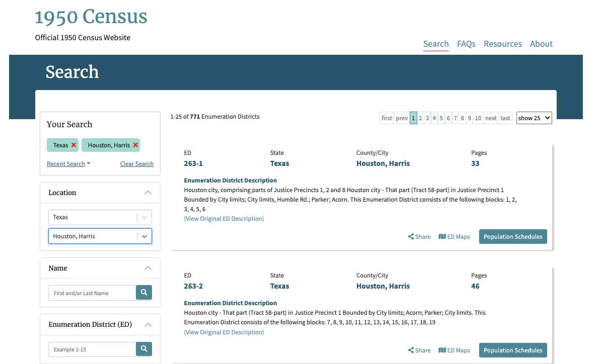This screenshot has height=364, width=604.
Task: Click Clear Search link
Action: tap(136, 163)
